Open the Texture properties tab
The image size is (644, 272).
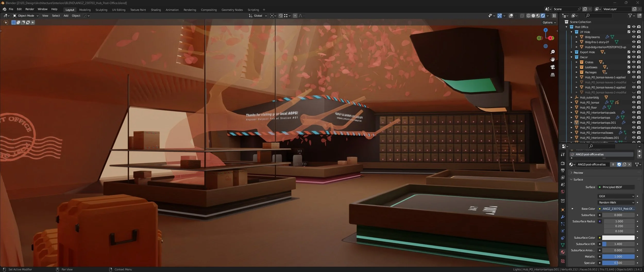tap(563, 261)
